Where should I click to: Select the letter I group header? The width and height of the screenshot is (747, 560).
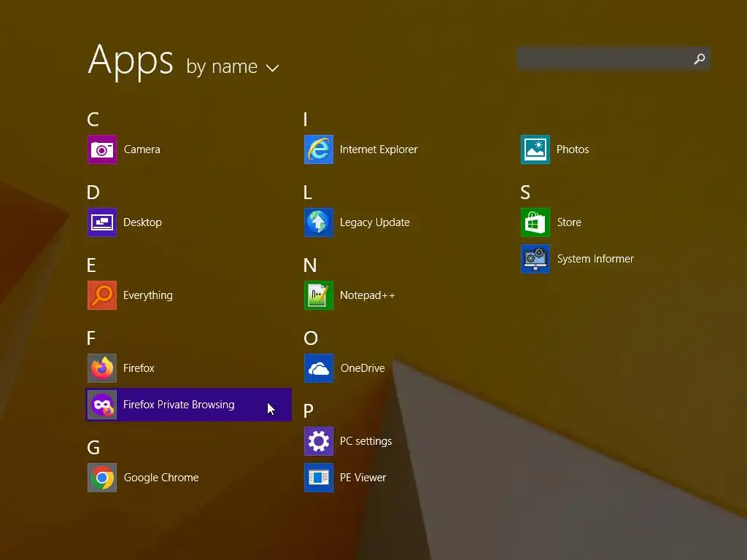click(x=306, y=120)
